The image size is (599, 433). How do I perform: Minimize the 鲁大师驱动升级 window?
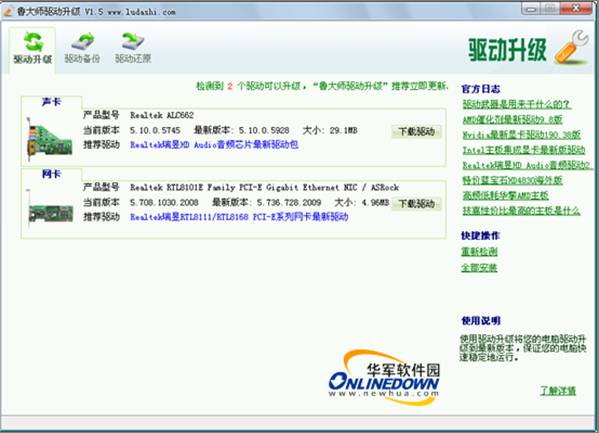coord(531,8)
